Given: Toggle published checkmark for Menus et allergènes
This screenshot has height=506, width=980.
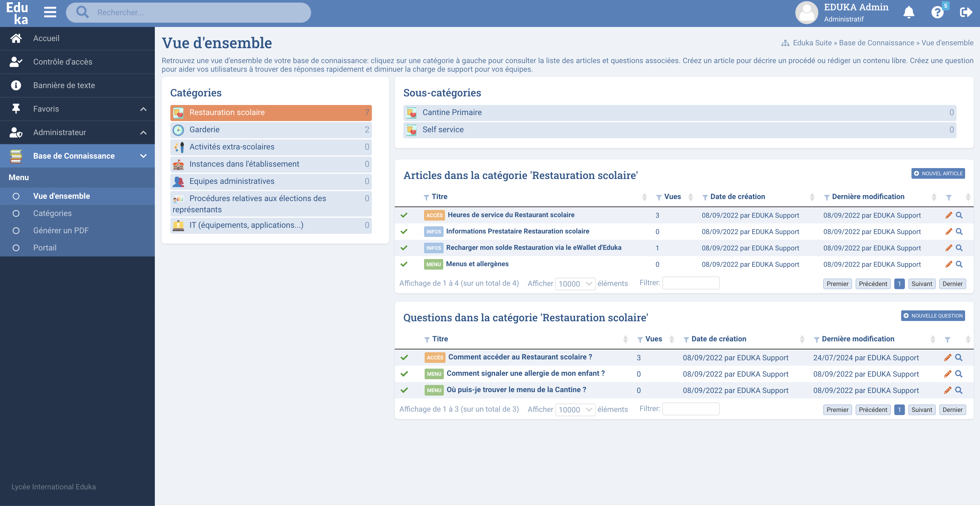Looking at the screenshot, I should (404, 264).
